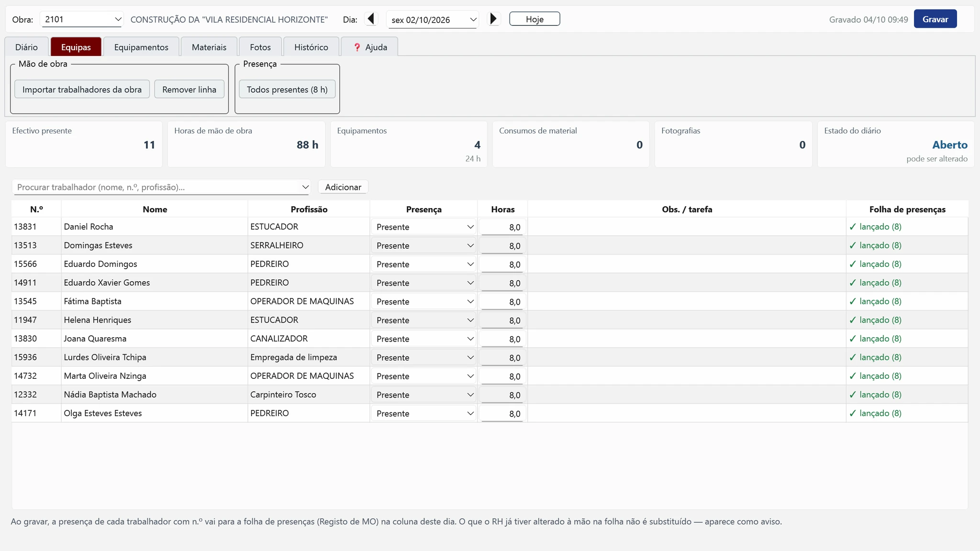
Task: Open Presença dropdown for Olga Esteves Esteves
Action: pyautogui.click(x=424, y=413)
